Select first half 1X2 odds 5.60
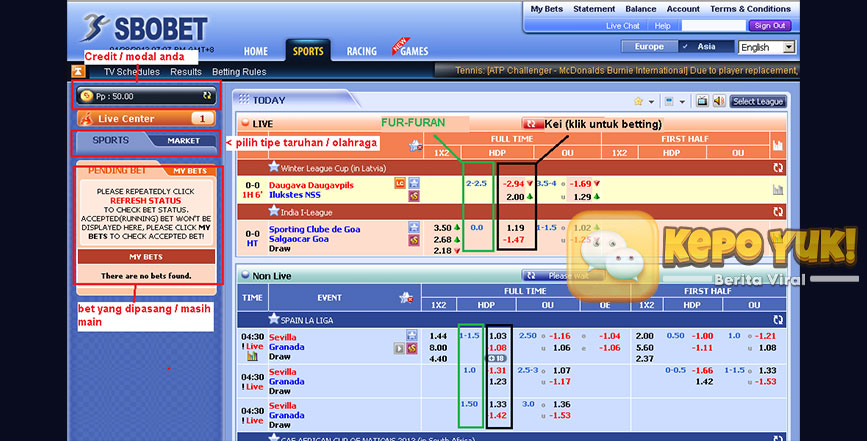Image resolution: width=867 pixels, height=441 pixels. click(x=645, y=348)
